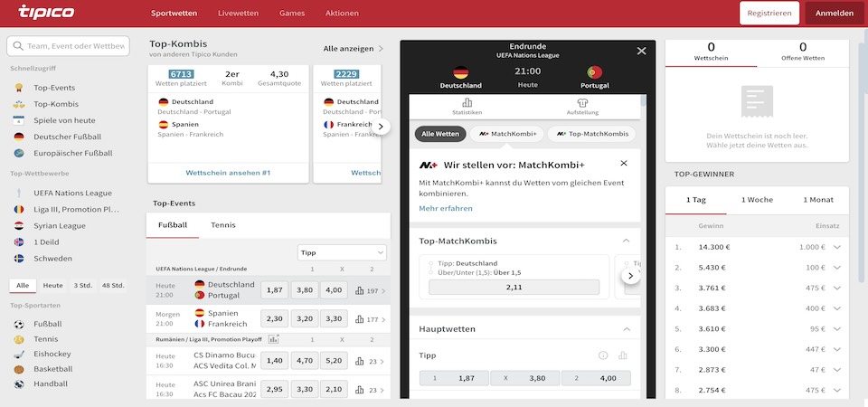Switch to 1 Monat winners tab

click(x=818, y=200)
